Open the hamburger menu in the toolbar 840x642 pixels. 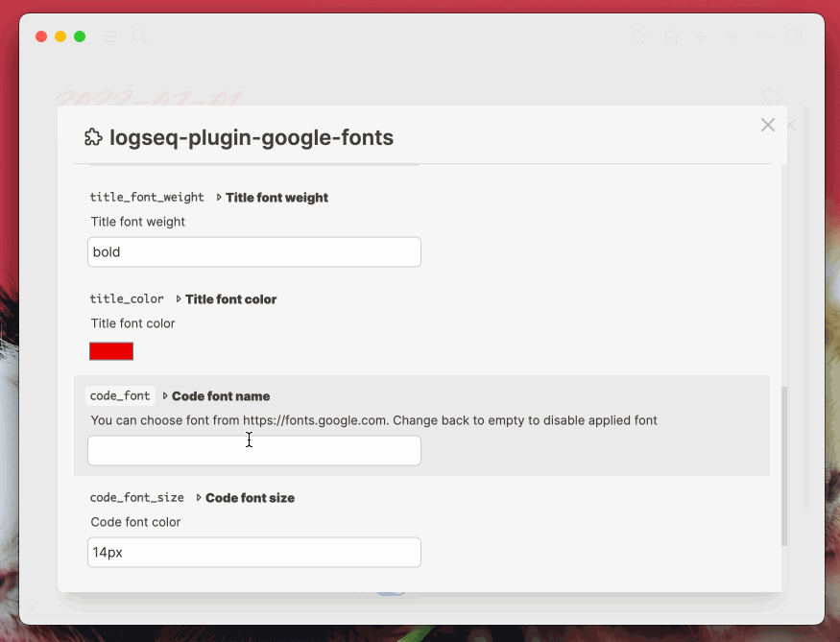coord(109,36)
